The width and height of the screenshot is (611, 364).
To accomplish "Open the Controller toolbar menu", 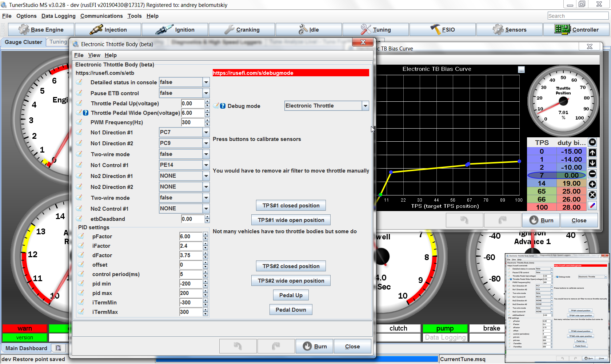I will pos(576,30).
